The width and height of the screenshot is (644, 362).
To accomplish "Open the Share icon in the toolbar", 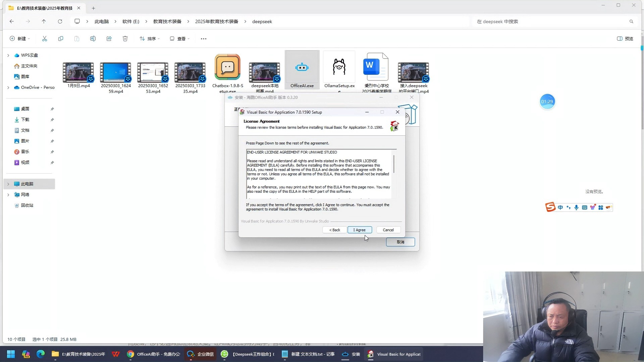I will click(x=109, y=39).
